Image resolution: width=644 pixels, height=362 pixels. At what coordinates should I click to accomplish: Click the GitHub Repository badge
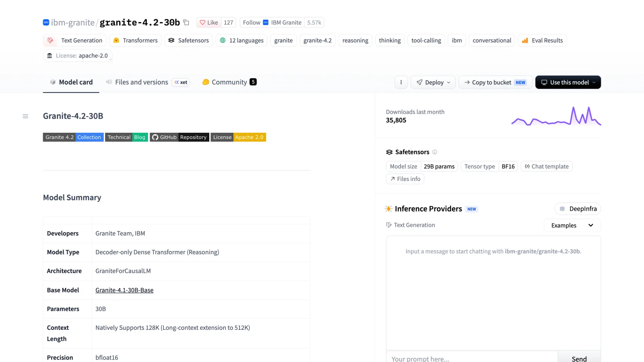pos(180,137)
